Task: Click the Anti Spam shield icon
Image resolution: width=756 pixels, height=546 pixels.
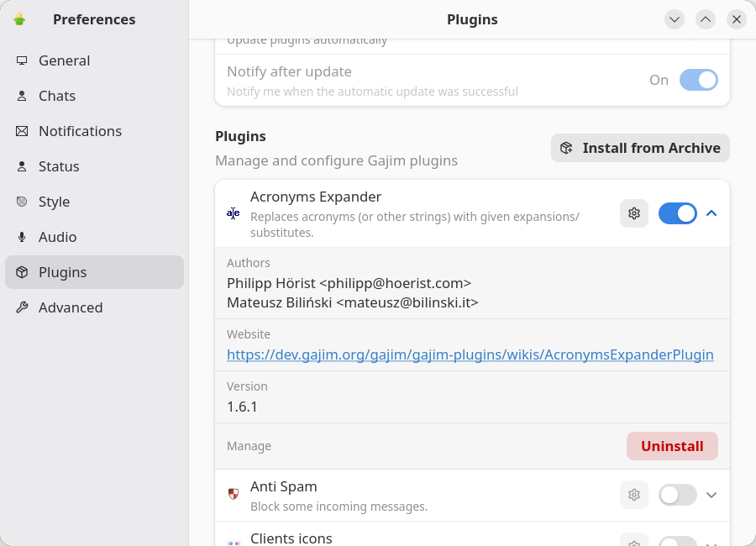Action: tap(234, 494)
